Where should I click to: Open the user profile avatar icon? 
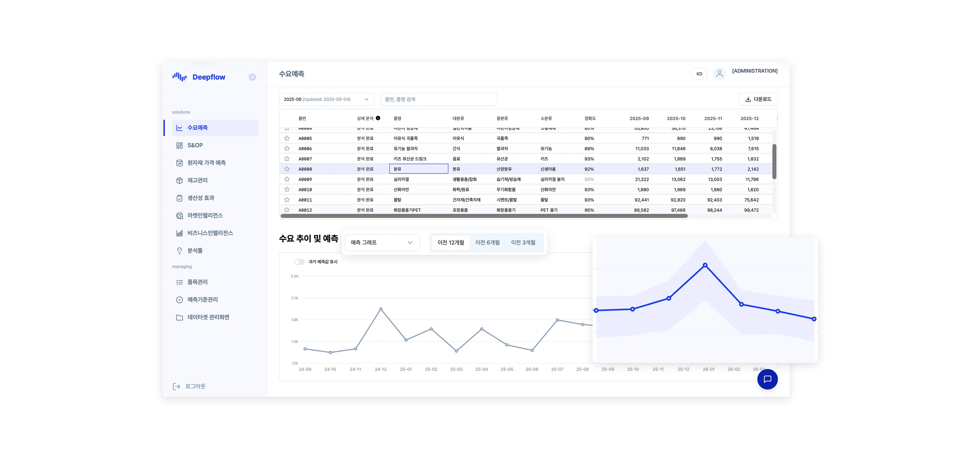tap(719, 74)
